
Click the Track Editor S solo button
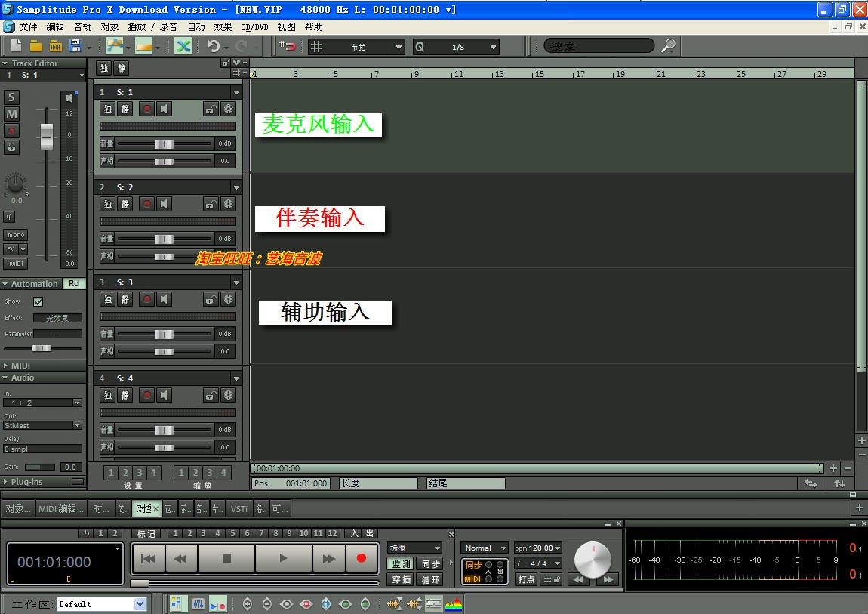coord(11,97)
